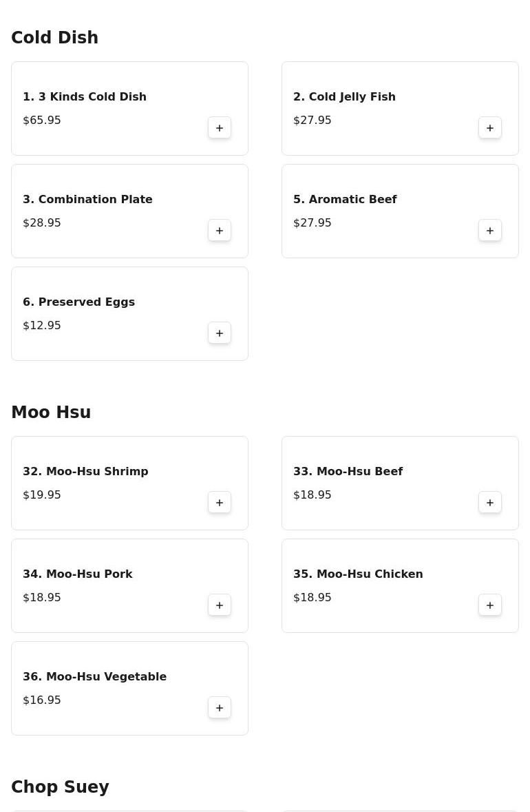
Task: Click plus button for Combination Plate
Action: pos(220,231)
